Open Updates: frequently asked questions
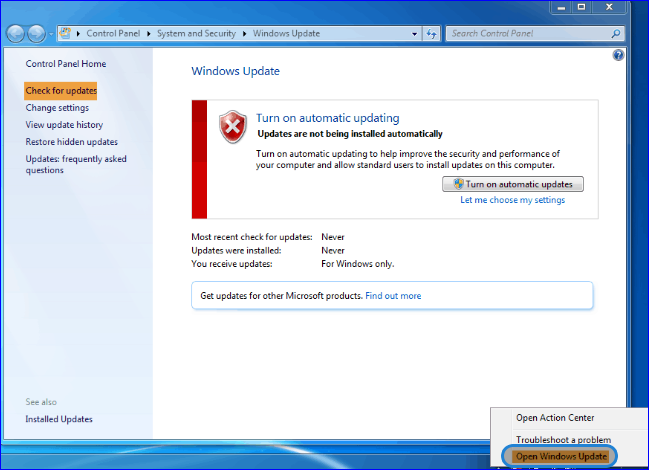 coord(76,164)
